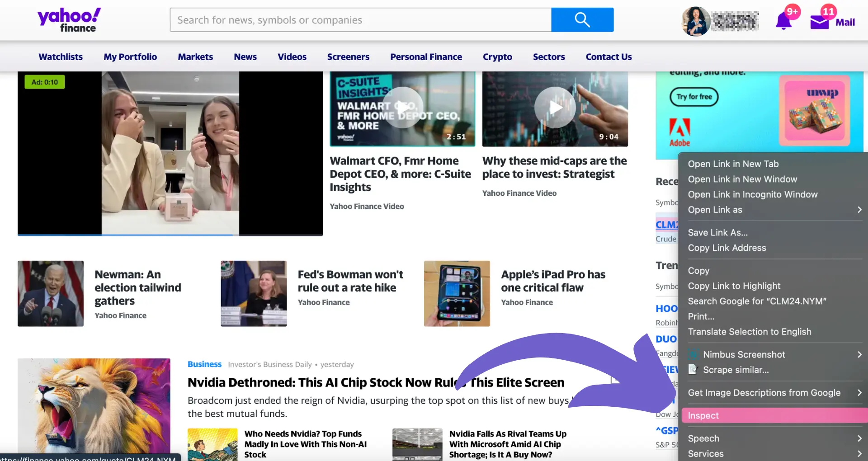Click the user profile avatar
868x461 pixels.
click(x=696, y=21)
